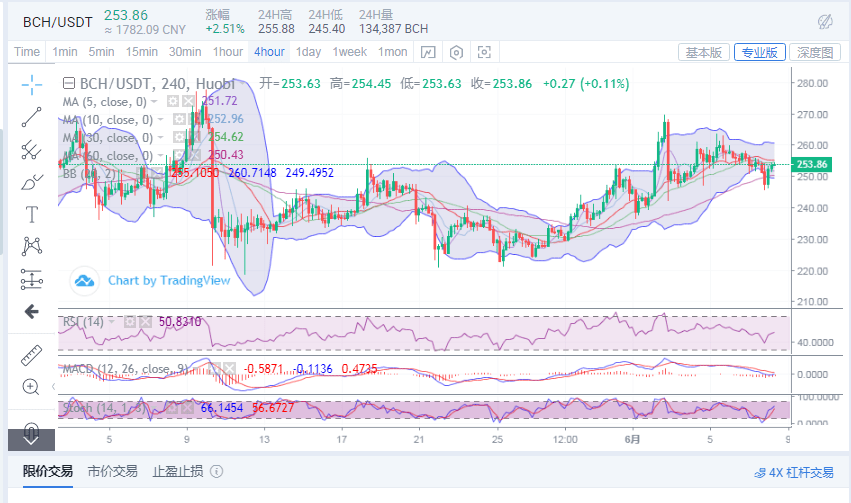Open the indicators chart icon
This screenshot has width=851, height=503.
point(428,52)
